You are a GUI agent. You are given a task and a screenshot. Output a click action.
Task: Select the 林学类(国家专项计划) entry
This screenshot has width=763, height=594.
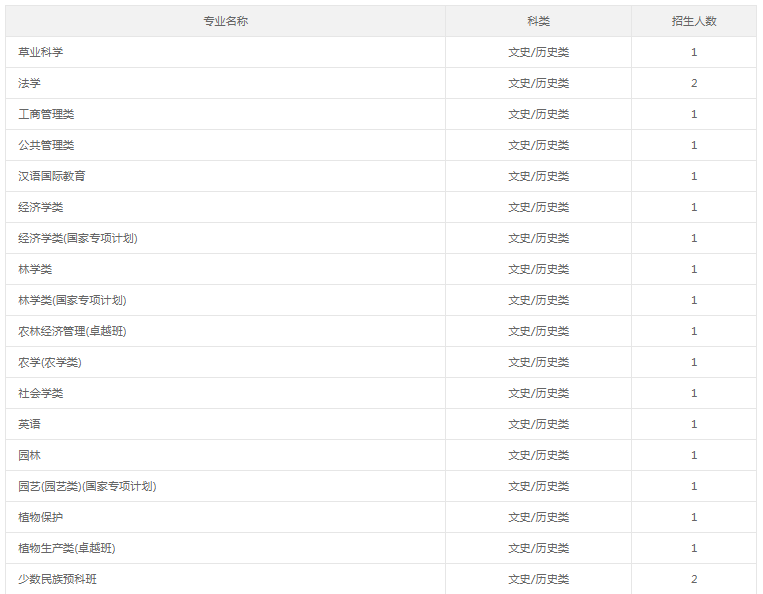click(72, 300)
